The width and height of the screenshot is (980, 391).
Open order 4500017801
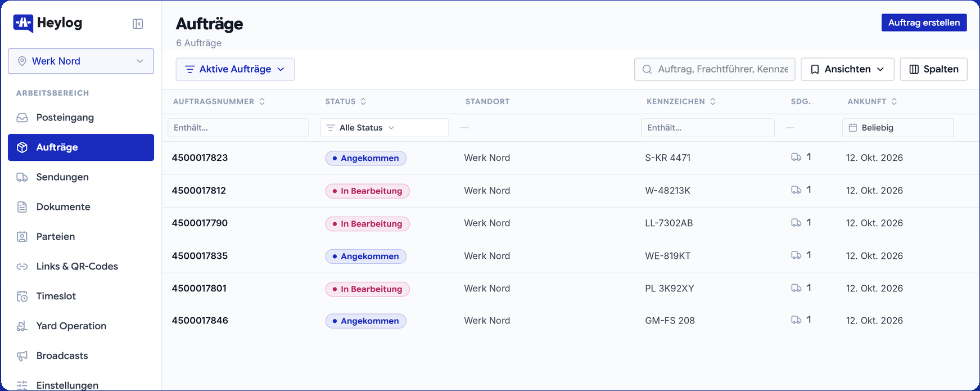(x=199, y=289)
